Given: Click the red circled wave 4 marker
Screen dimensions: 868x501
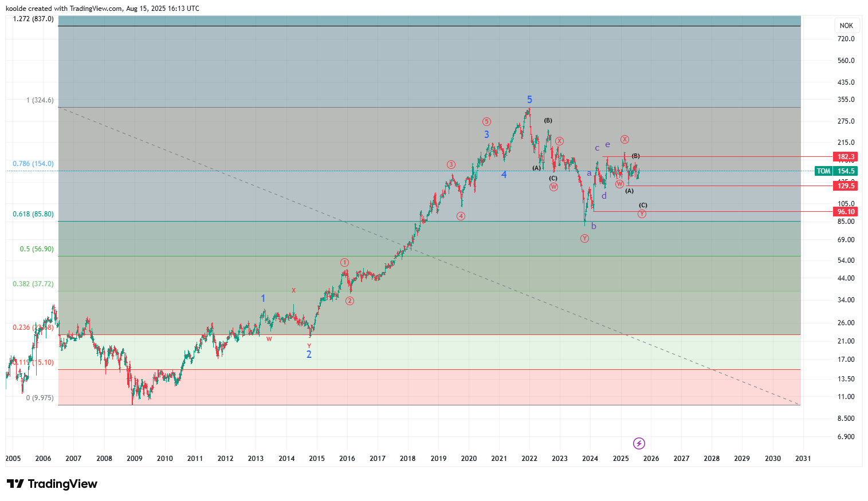Looking at the screenshot, I should 461,216.
